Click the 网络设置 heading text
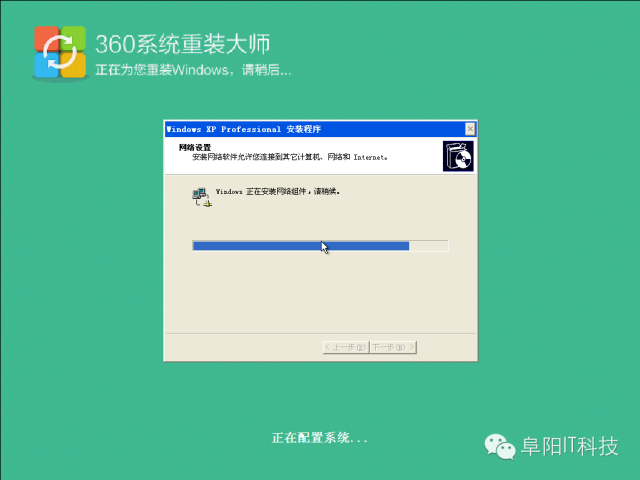This screenshot has width=640, height=480. 195,147
